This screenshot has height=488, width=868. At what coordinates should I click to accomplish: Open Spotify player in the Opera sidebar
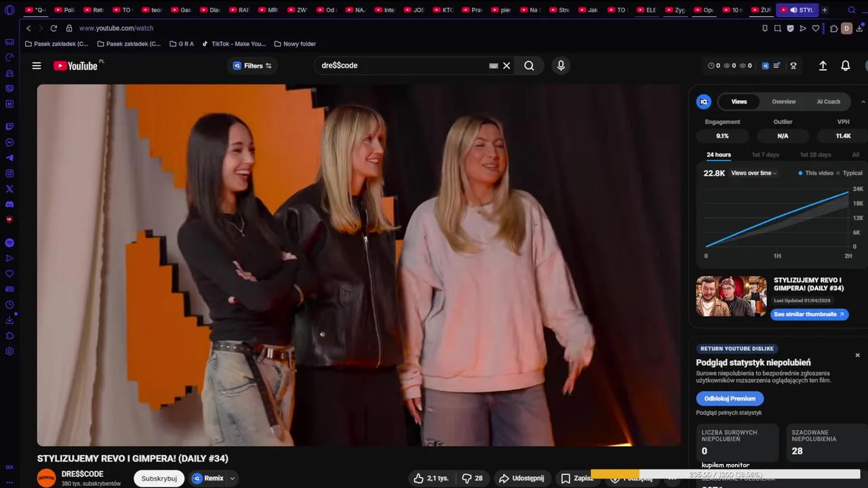pos(9,243)
